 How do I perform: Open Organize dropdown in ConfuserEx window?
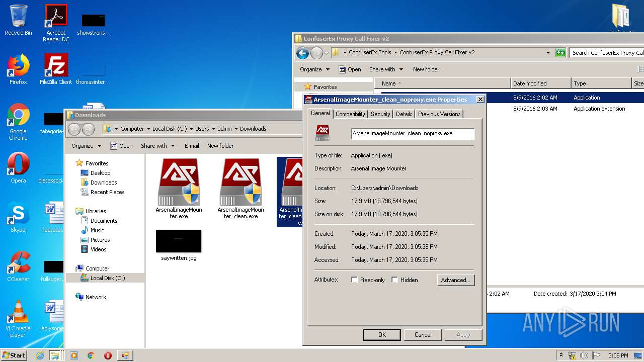tap(314, 69)
